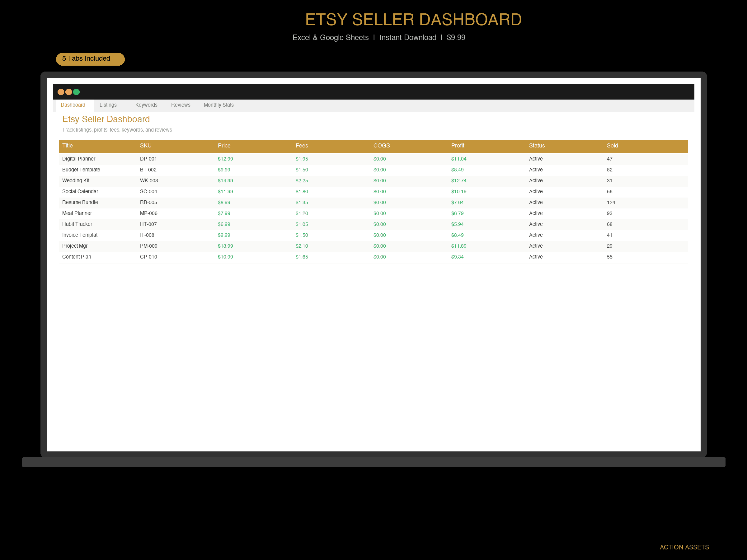
Task: Click the Title column header
Action: pos(68,146)
